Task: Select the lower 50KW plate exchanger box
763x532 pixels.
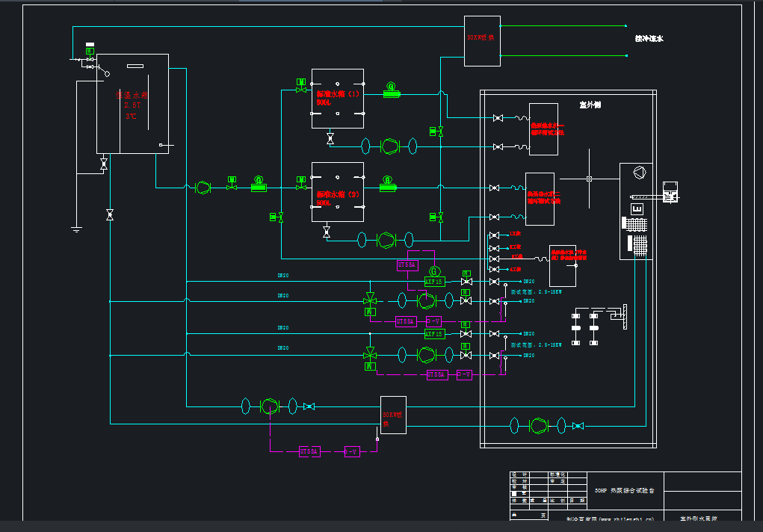Action: [x=393, y=415]
